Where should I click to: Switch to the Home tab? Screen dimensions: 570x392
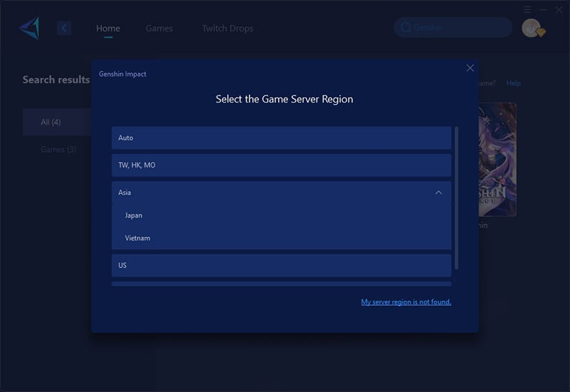(108, 28)
